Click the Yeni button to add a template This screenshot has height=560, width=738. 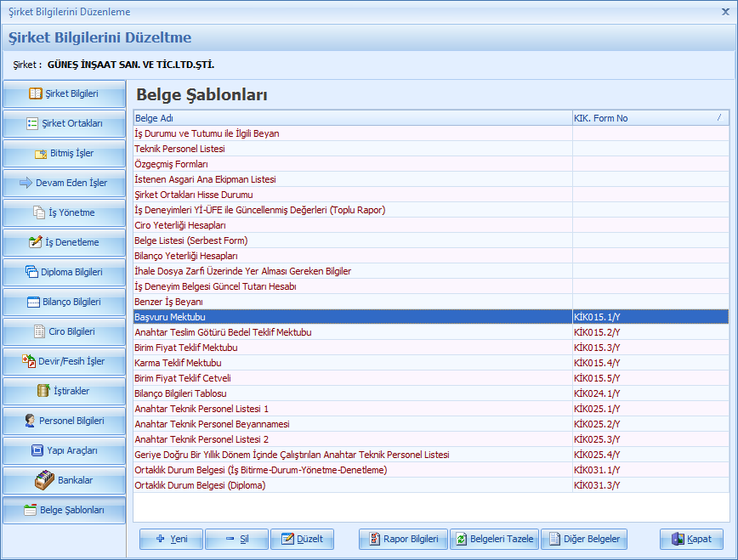pos(170,539)
